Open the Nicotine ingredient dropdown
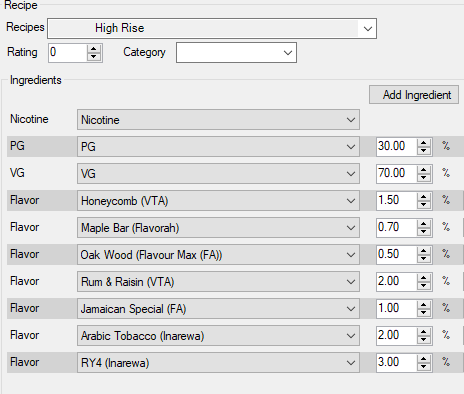Viewport: 464px width, 394px height. pyautogui.click(x=218, y=120)
